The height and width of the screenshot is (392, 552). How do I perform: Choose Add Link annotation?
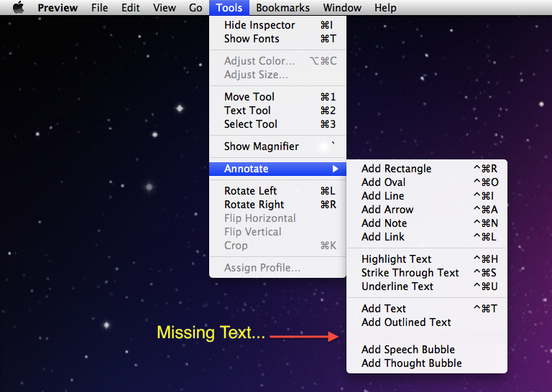(427, 237)
